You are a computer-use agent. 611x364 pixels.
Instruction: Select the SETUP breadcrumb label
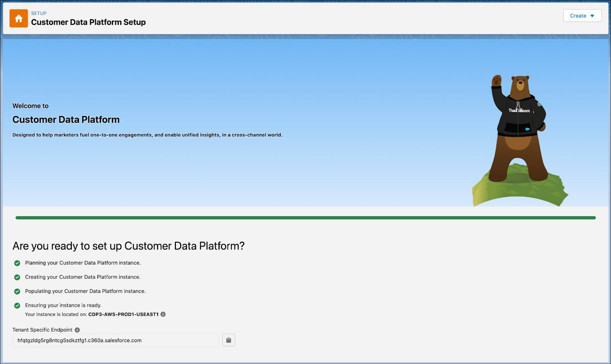pos(38,13)
